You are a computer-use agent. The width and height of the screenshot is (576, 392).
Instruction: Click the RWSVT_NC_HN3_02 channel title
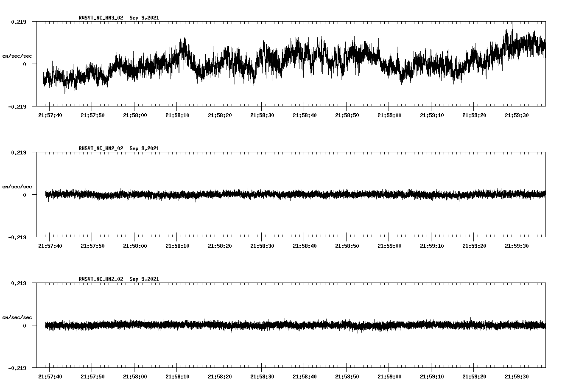point(101,18)
